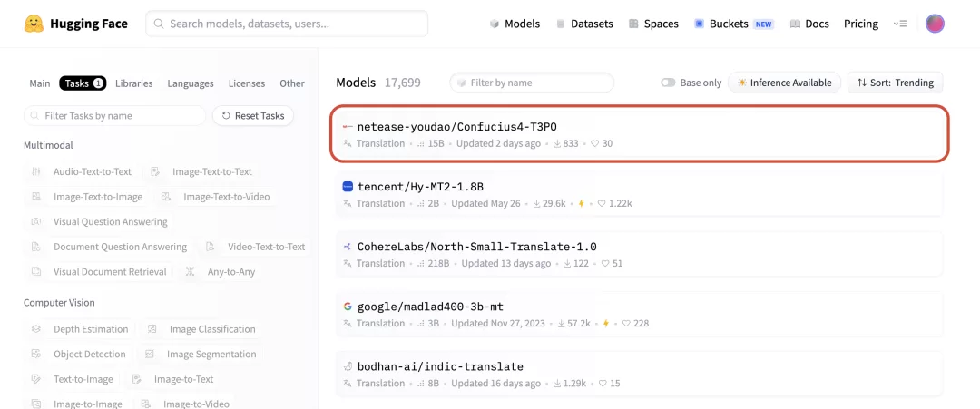980x409 pixels.
Task: Open netease-youdao/Confucius4-T3PO model
Action: (x=640, y=134)
